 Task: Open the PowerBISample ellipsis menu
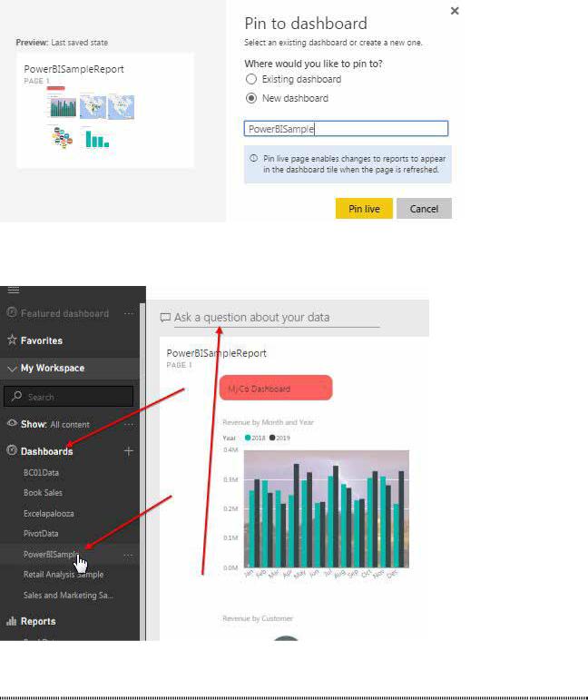click(x=129, y=555)
